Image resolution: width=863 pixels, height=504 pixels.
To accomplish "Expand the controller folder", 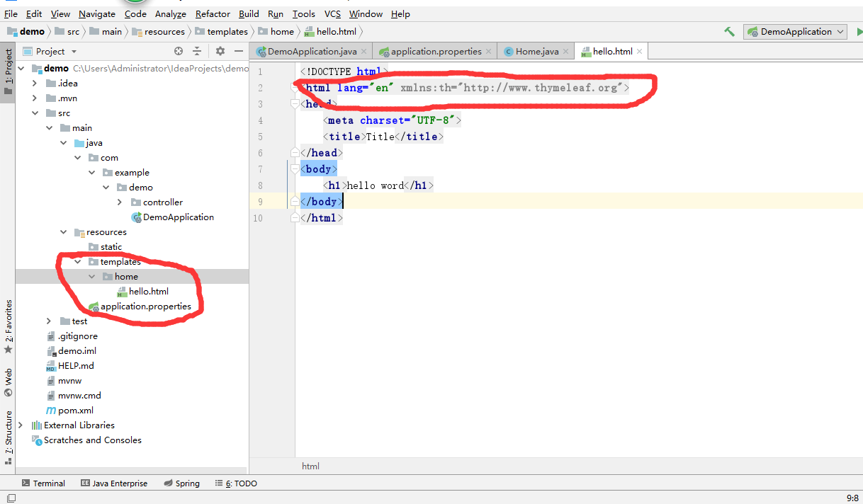I will point(120,202).
